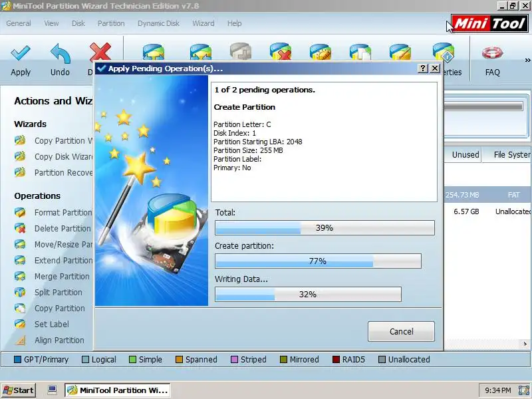Image resolution: width=532 pixels, height=399 pixels.
Task: Open the Help menu
Action: tap(235, 23)
